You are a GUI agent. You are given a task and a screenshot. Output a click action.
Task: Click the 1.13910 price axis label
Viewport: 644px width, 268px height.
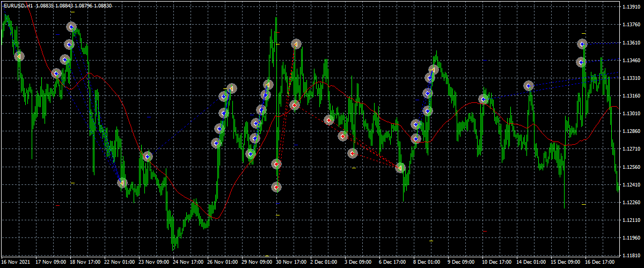click(x=632, y=7)
